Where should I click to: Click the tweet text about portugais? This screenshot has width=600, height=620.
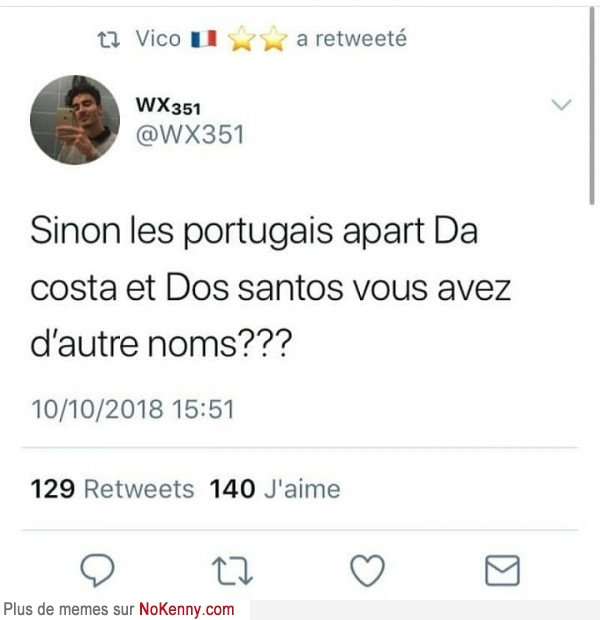(x=271, y=287)
